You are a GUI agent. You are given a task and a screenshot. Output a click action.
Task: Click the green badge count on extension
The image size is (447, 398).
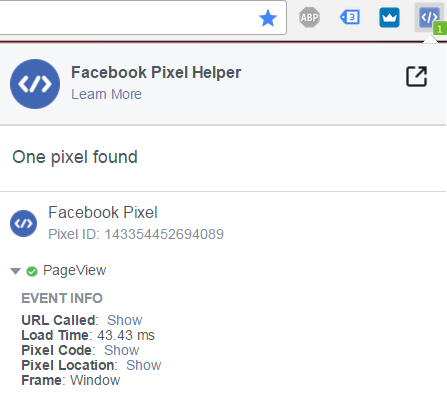pyautogui.click(x=440, y=29)
